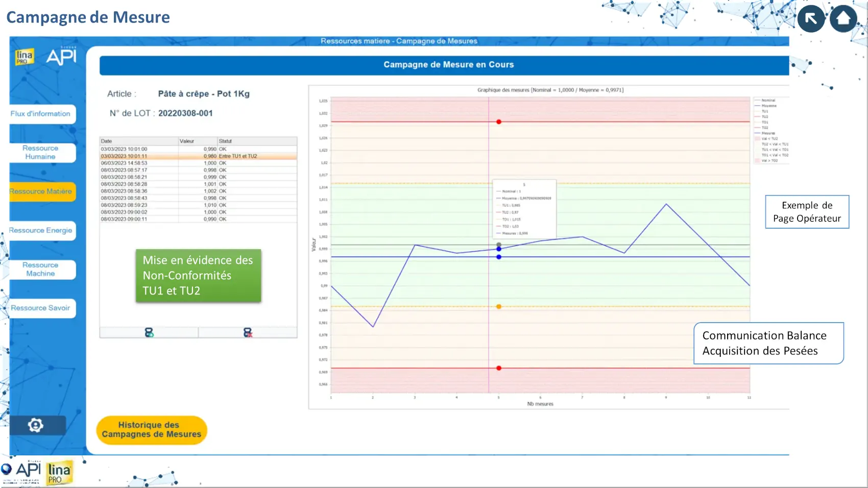Sort table by Valeur column header
The height and width of the screenshot is (488, 868).
(197, 141)
